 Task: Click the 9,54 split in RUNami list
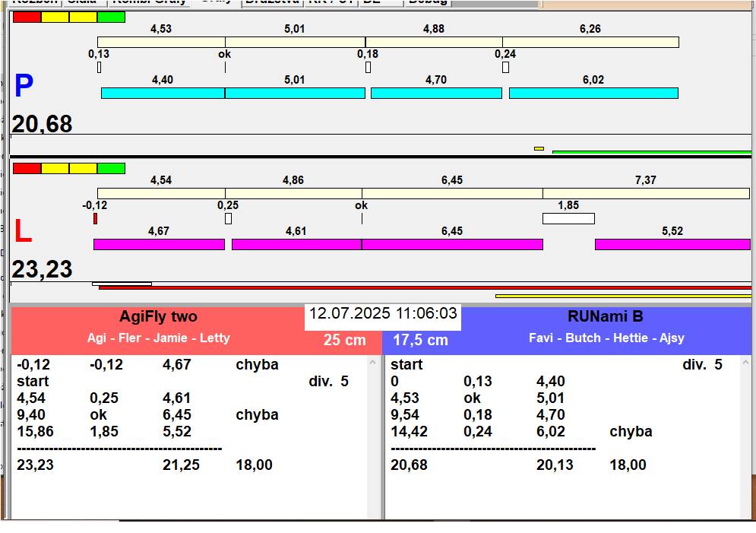click(405, 414)
